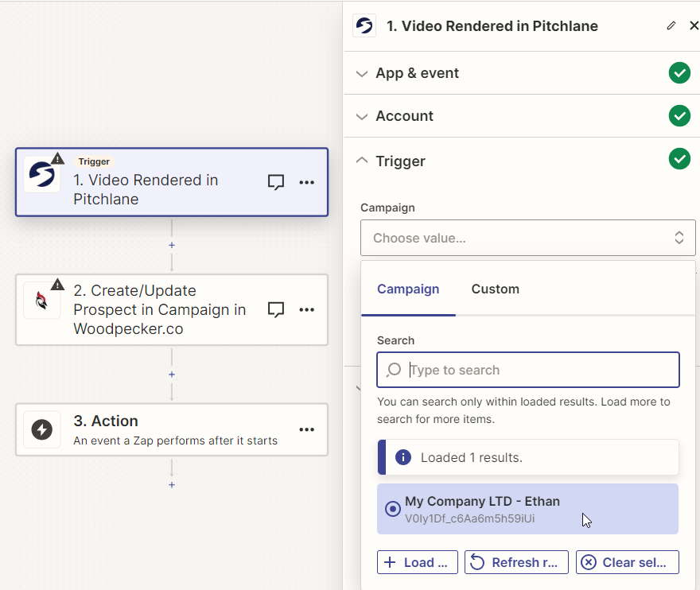
Task: Add a step between steps 1 and 2
Action: click(x=172, y=245)
